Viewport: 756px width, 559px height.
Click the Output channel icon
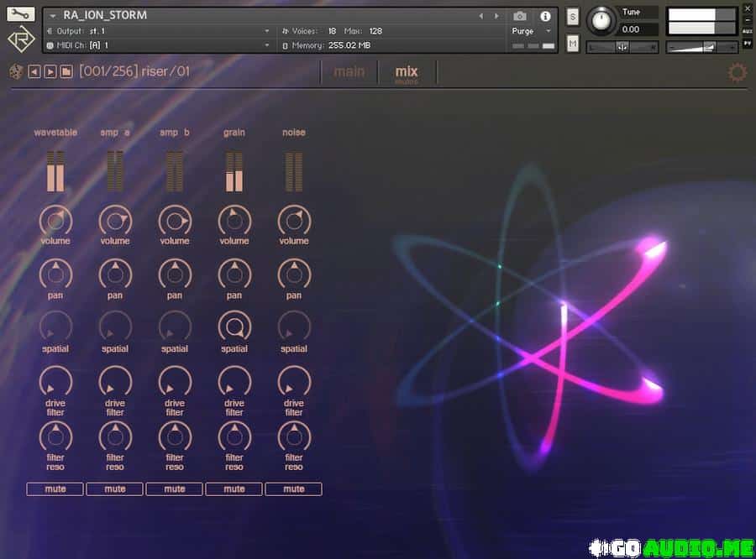(x=50, y=31)
